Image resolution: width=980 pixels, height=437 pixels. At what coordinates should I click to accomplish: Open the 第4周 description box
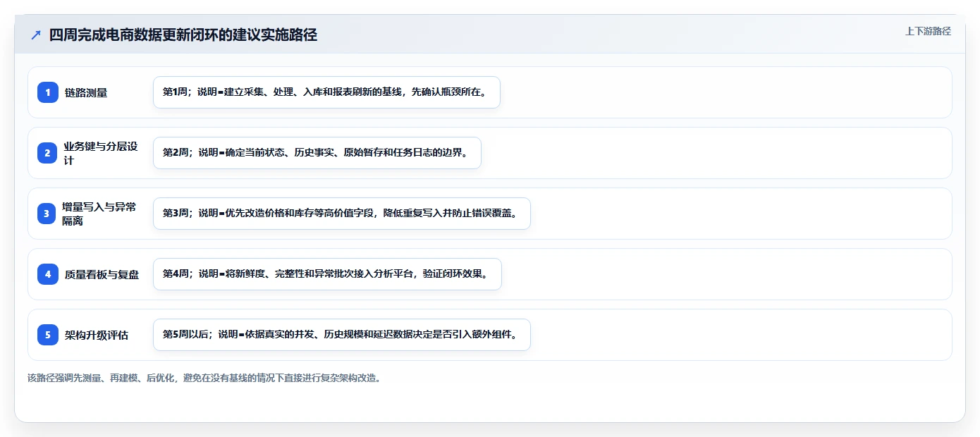pos(327,274)
